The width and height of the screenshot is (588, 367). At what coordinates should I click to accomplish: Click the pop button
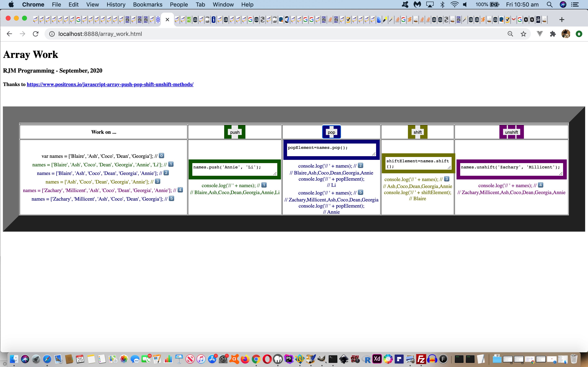[331, 132]
